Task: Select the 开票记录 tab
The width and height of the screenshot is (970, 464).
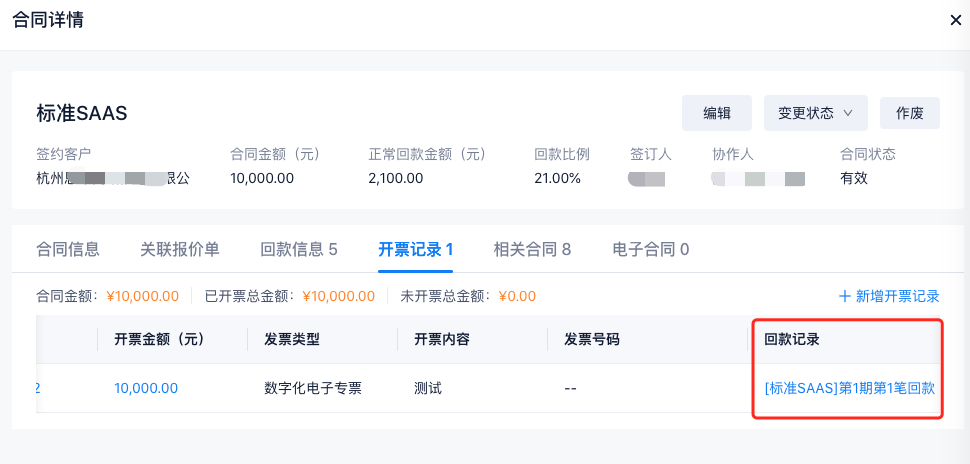Action: [x=416, y=249]
